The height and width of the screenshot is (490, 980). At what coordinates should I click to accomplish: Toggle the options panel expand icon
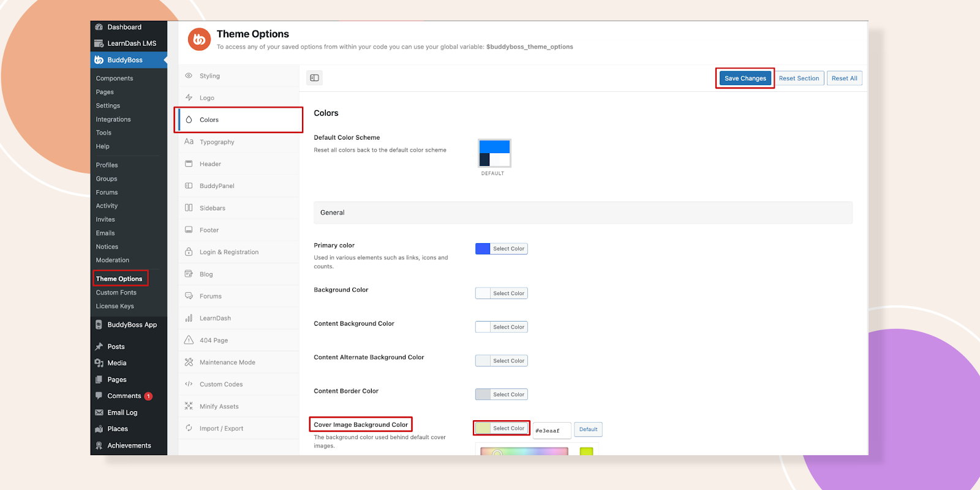click(314, 78)
